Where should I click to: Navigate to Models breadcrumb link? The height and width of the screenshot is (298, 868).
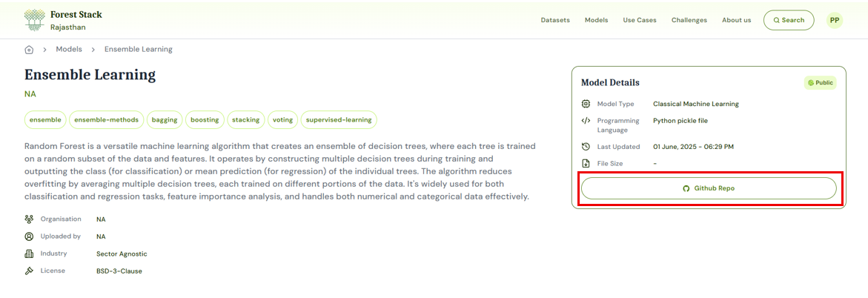click(x=69, y=50)
